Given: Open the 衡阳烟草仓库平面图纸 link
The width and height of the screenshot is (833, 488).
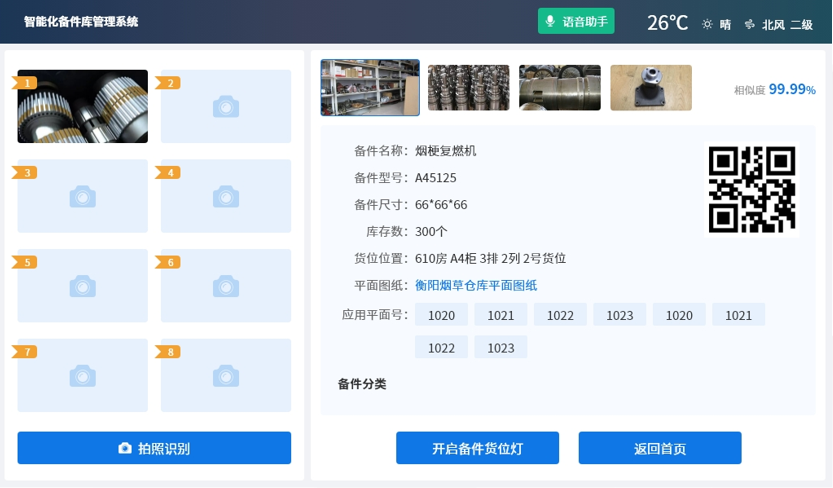Looking at the screenshot, I should [476, 286].
